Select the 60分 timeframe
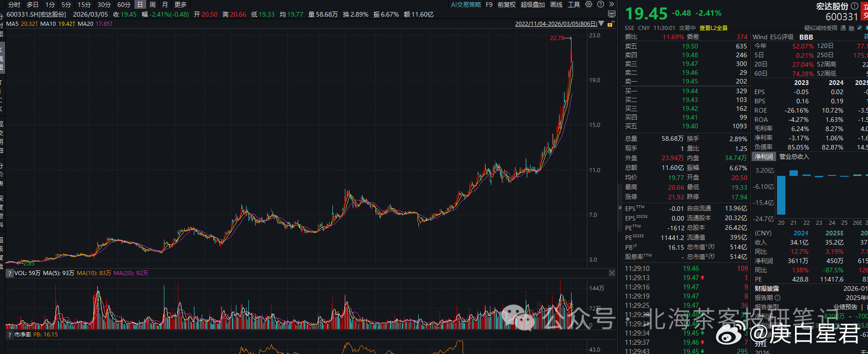 pyautogui.click(x=124, y=5)
